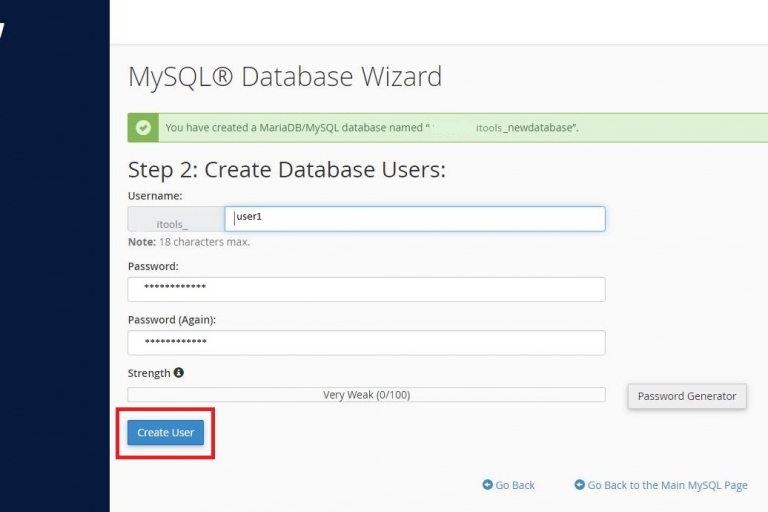Click the Step 2 Create Database Users heading
Viewport: 768px width, 512px height.
(287, 170)
